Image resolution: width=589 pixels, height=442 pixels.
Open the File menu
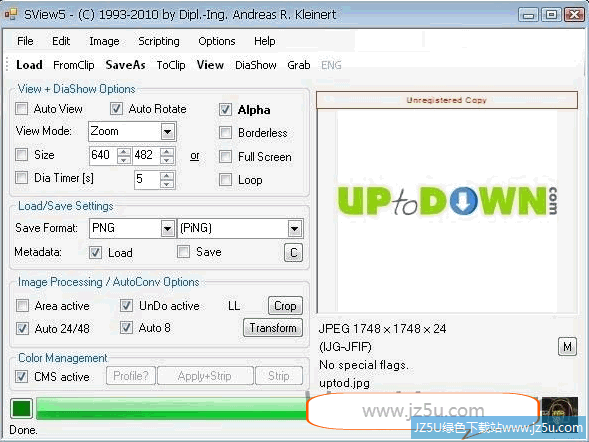tap(25, 41)
